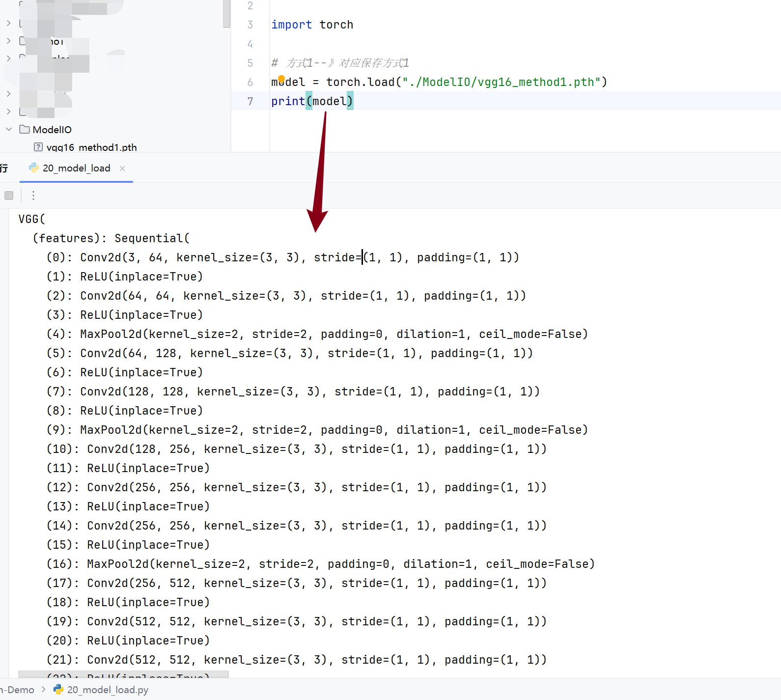This screenshot has height=700, width=781.
Task: Click the console horizontal scrollbar
Action: 123,674
